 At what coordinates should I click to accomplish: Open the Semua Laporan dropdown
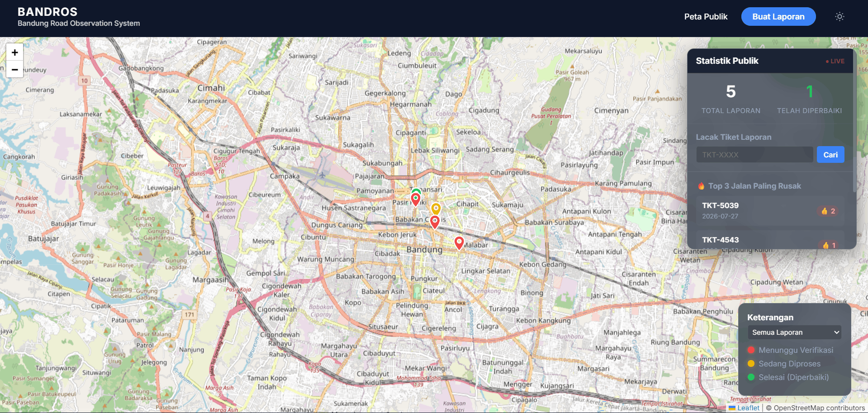pos(794,332)
